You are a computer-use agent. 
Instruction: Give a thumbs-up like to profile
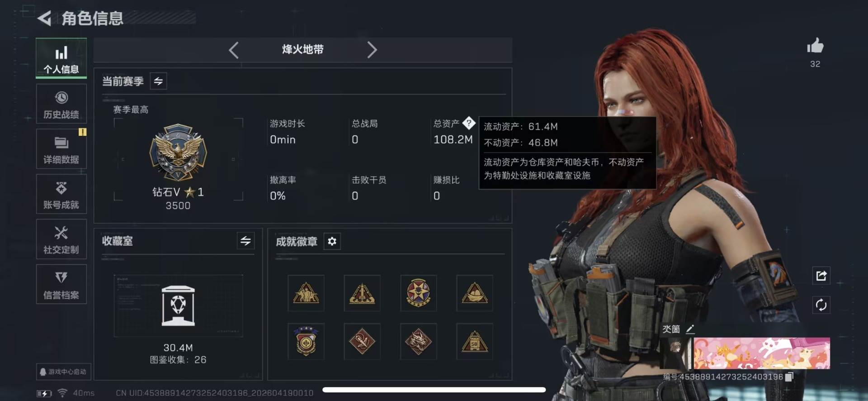(815, 46)
